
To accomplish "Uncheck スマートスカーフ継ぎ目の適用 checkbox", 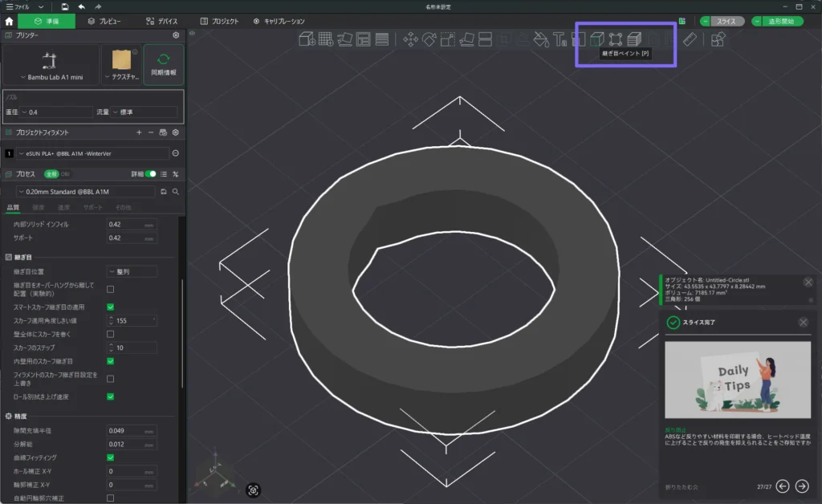I will point(111,307).
